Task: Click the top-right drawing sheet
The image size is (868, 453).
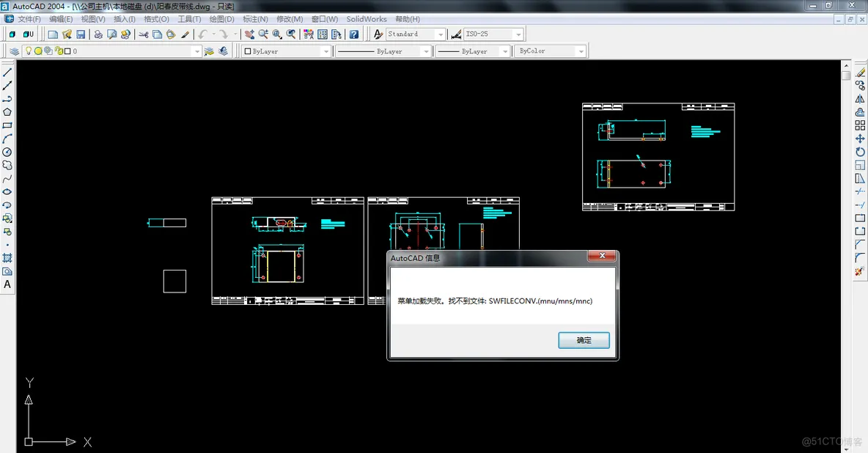Action: point(658,157)
